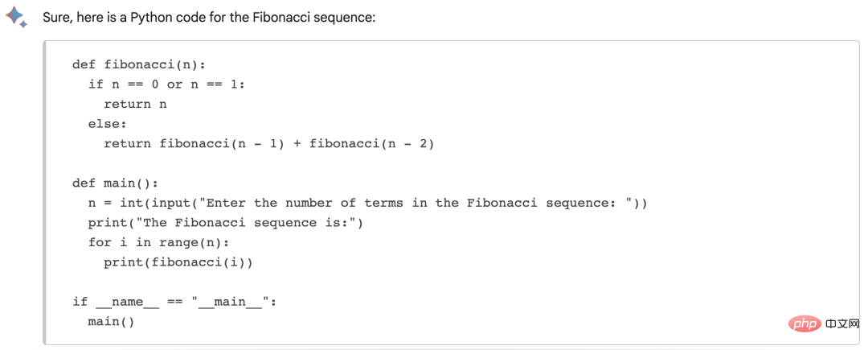Viewport: 868px width, 350px height.
Task: Click 'fibonacci(n - 2)' in the return statement
Action: [372, 143]
